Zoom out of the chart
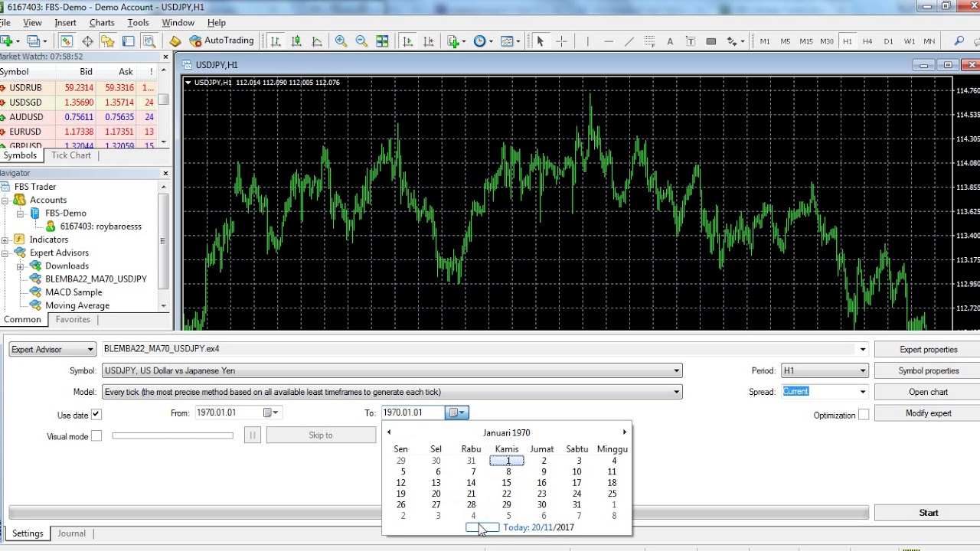 [x=361, y=41]
